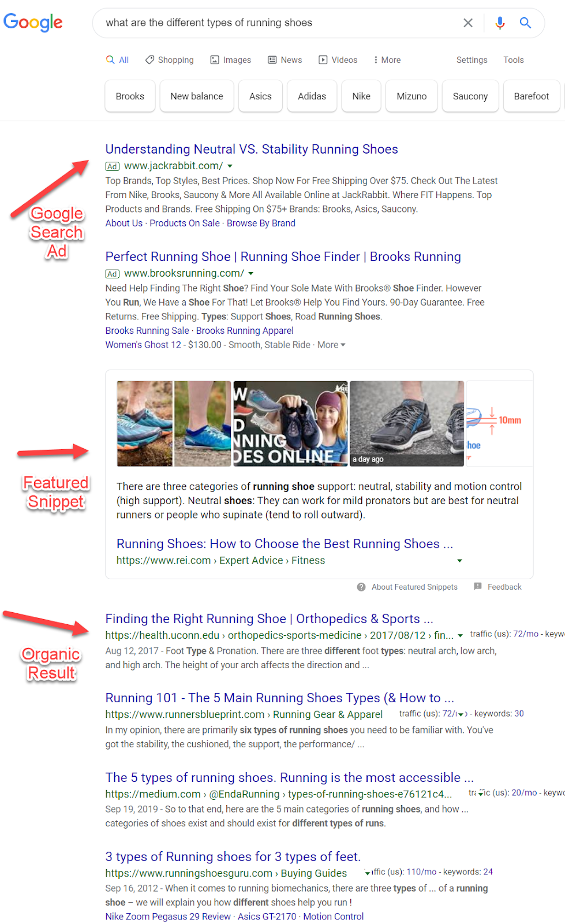Image resolution: width=565 pixels, height=924 pixels.
Task: Click traffic 20/mo value on medium result
Action: click(524, 793)
